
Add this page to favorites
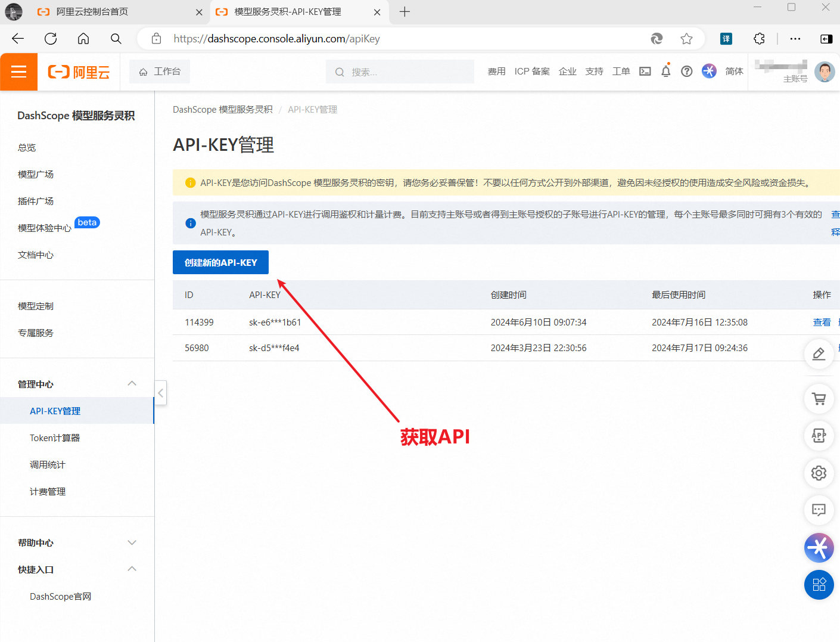coord(686,39)
